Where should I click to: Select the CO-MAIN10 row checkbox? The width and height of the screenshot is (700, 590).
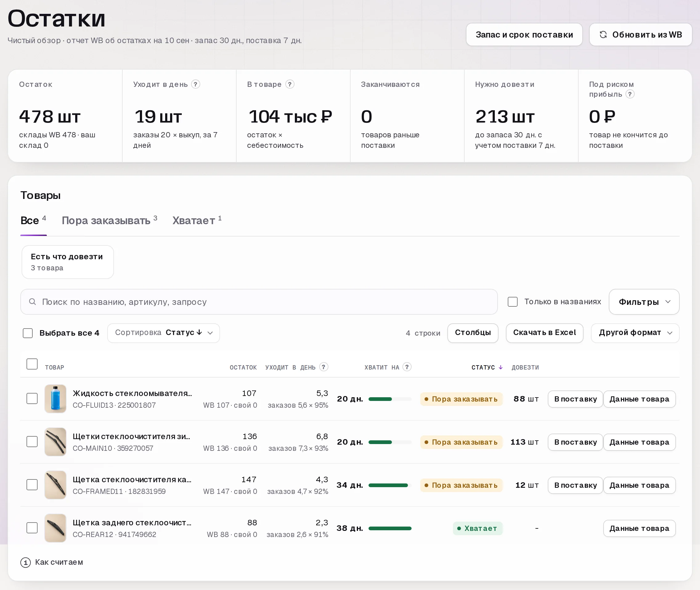[32, 442]
